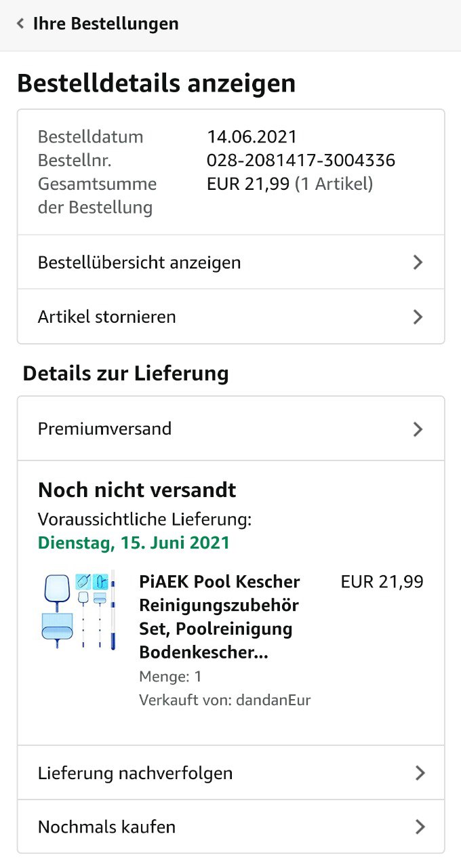Open the Premiumversand shipping details
This screenshot has width=461, height=868.
pos(105,429)
